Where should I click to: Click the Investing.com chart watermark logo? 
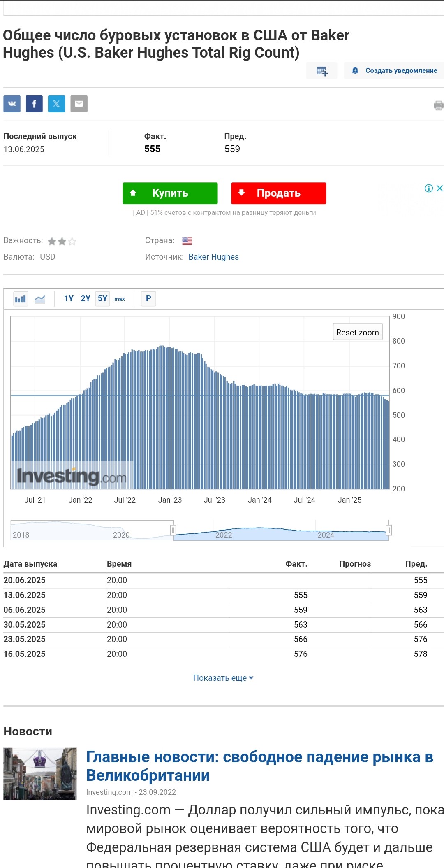click(x=72, y=476)
